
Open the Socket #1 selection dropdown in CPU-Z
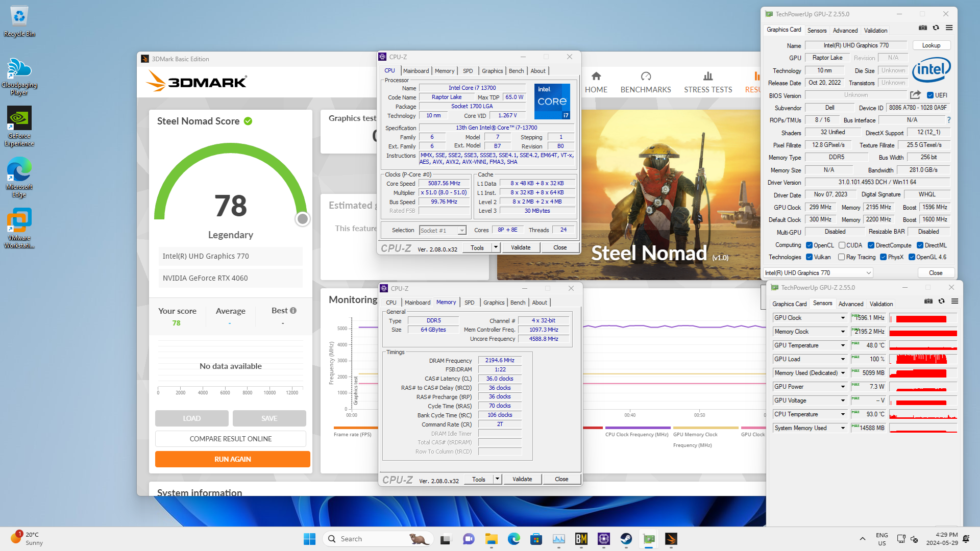pyautogui.click(x=443, y=231)
